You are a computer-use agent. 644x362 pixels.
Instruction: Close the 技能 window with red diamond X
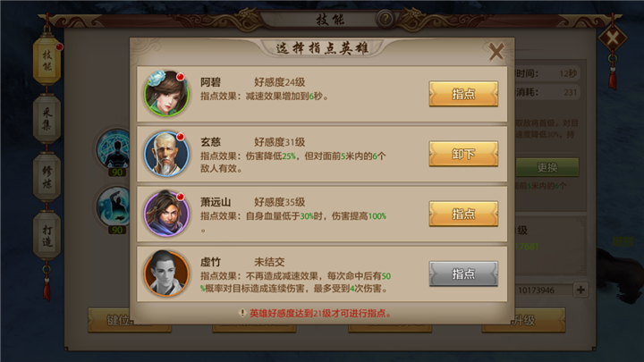(613, 38)
